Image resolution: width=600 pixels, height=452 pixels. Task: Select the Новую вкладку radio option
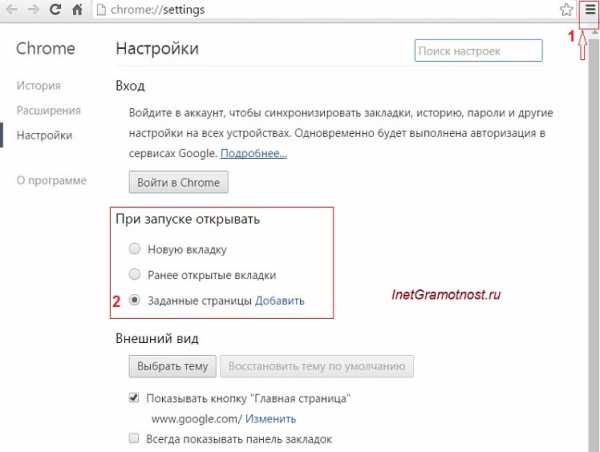click(x=134, y=249)
